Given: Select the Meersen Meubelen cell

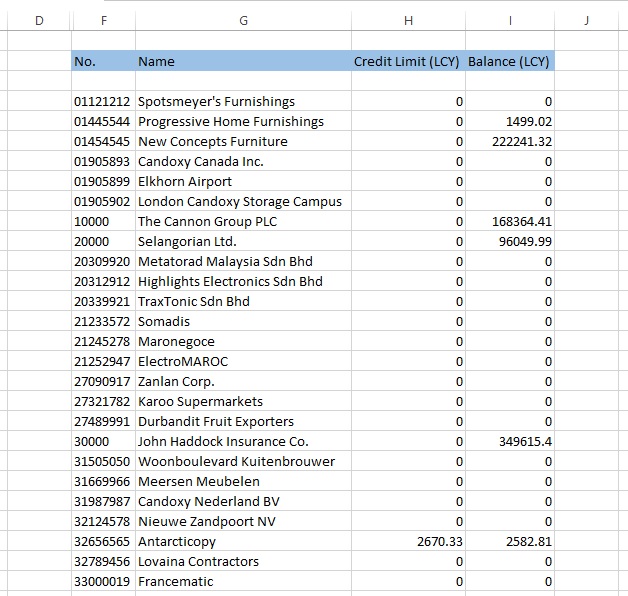Looking at the screenshot, I should coord(244,481).
